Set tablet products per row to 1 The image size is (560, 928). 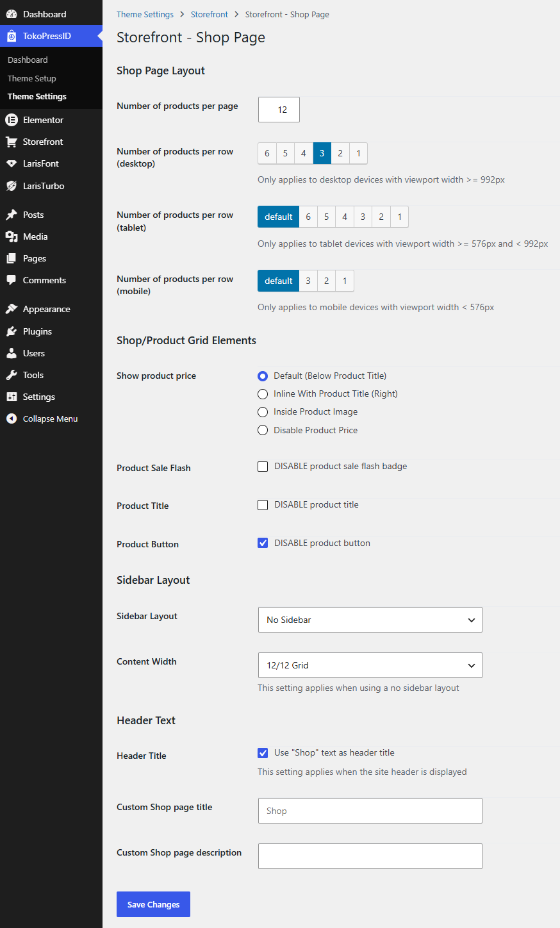(x=399, y=217)
